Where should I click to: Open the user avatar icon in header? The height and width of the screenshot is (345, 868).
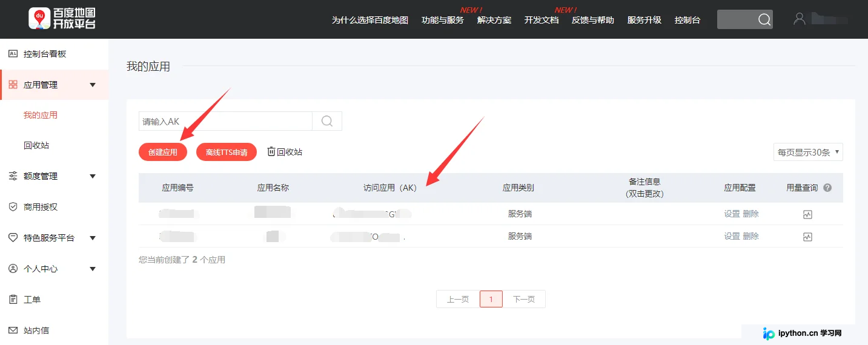(x=800, y=19)
